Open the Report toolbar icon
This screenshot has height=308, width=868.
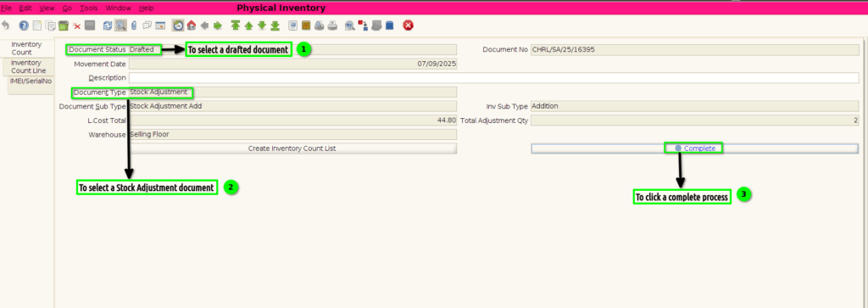tap(292, 25)
